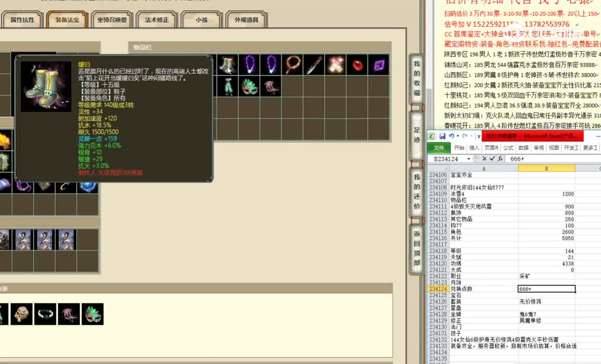
Task: Click cell with text 男魔单修
Action: point(546,321)
